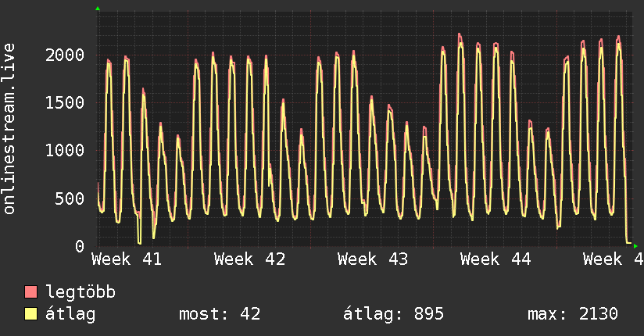Screen dimensions: 644x336
Task: Select the 'átlag' legend label beside yellow swatch
Action: pyautogui.click(x=70, y=314)
